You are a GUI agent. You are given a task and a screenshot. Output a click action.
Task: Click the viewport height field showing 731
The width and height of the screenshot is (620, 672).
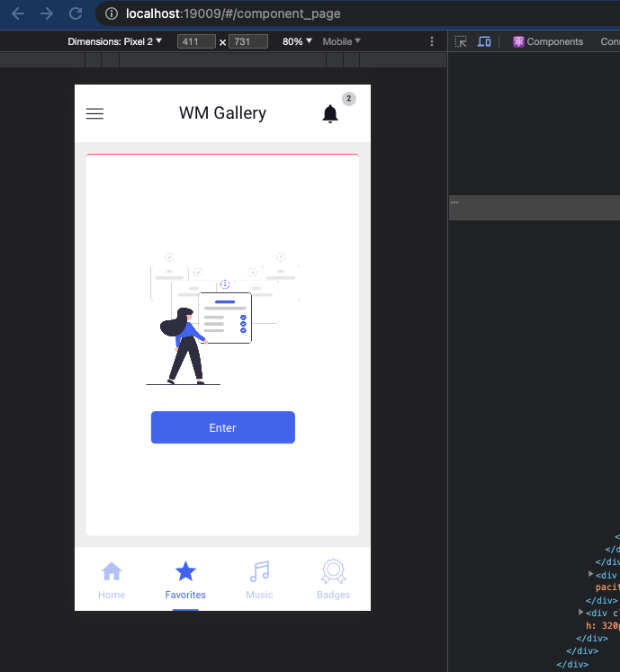pyautogui.click(x=247, y=41)
